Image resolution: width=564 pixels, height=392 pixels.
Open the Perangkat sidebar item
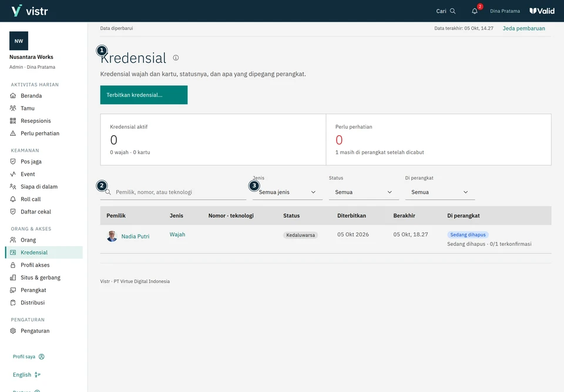tap(44, 290)
